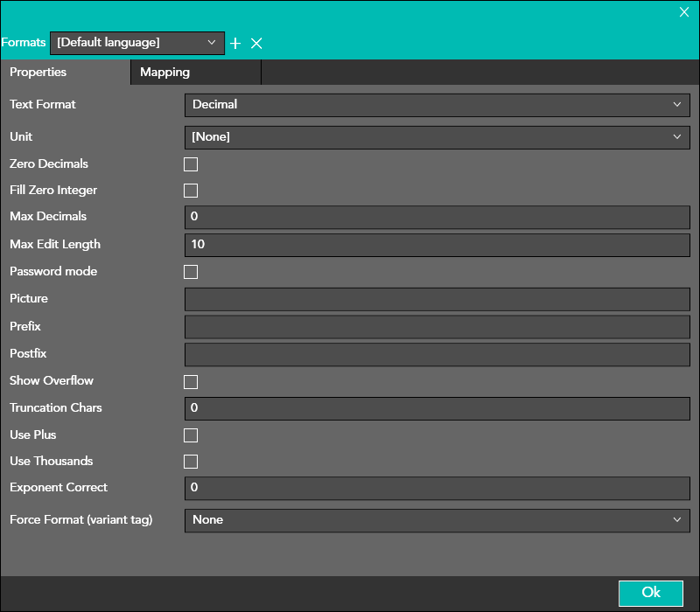Toggle the Fill Zero Integer checkbox
The width and height of the screenshot is (700, 612).
pos(191,191)
